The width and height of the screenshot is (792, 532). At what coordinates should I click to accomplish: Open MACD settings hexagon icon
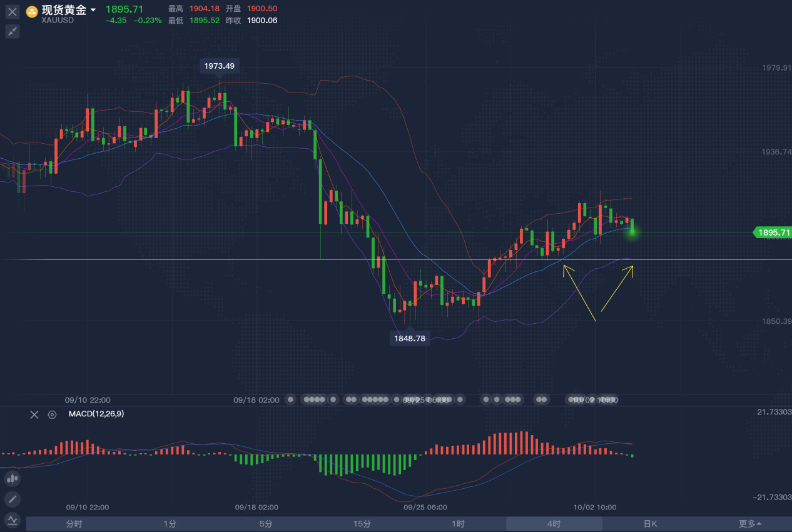(x=52, y=414)
